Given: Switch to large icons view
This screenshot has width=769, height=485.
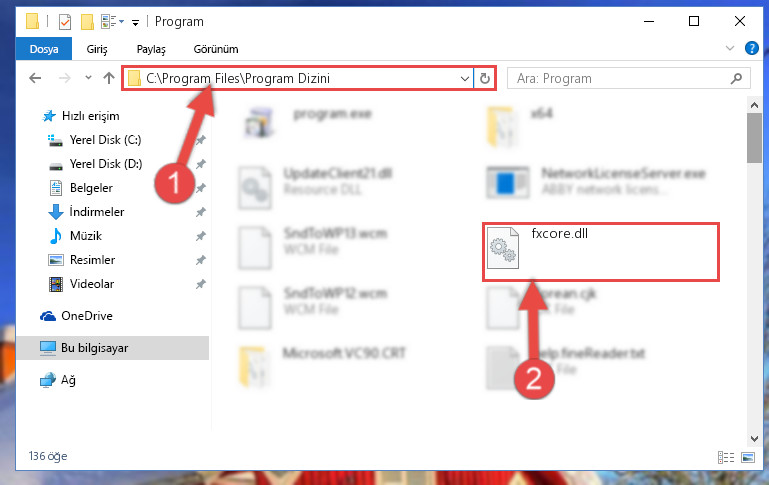Looking at the screenshot, I should [748, 458].
